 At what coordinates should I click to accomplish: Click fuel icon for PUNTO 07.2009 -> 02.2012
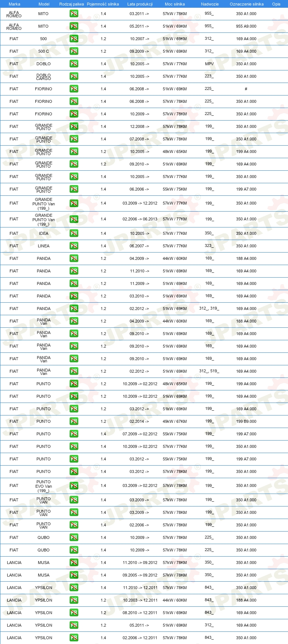(74, 434)
